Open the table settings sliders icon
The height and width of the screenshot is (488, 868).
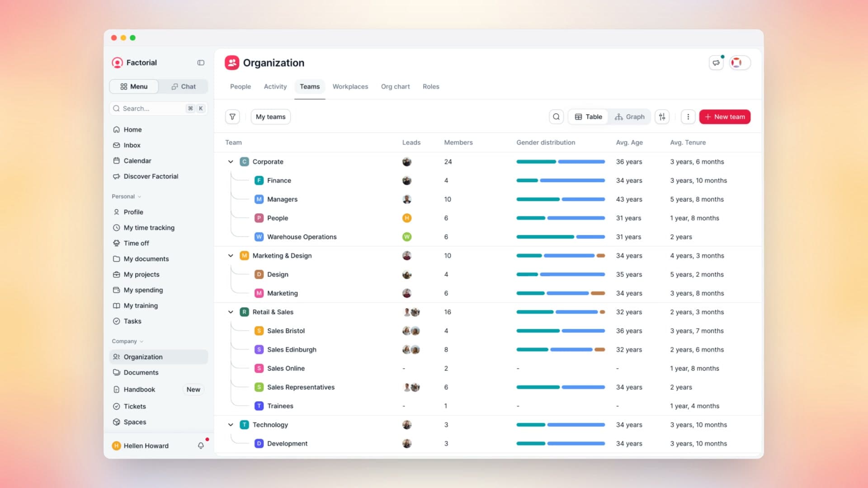coord(662,117)
